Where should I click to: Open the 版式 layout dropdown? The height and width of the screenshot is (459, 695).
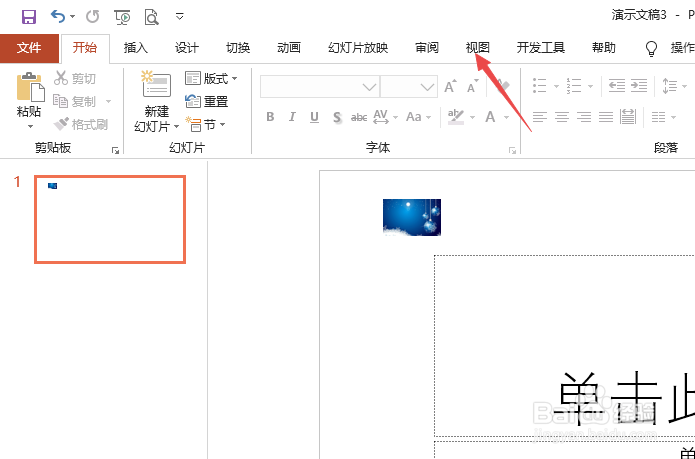pos(211,79)
